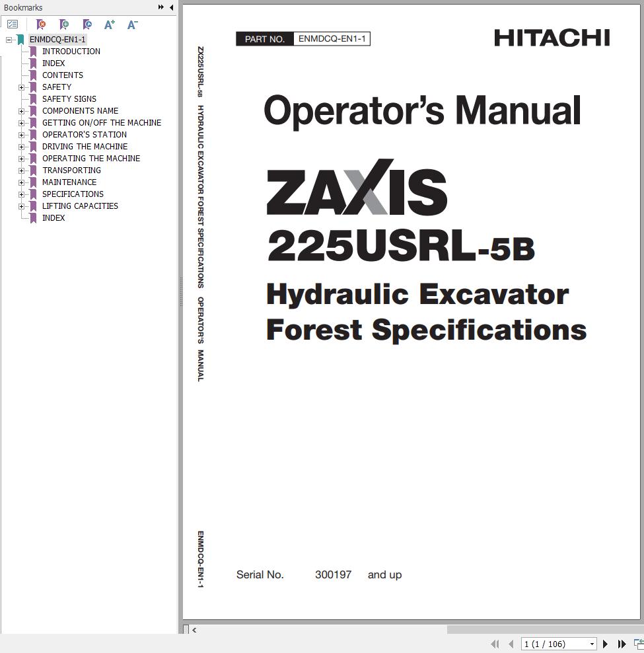Click the ZAXIS logo on the cover
The image size is (644, 653).
pos(357,187)
